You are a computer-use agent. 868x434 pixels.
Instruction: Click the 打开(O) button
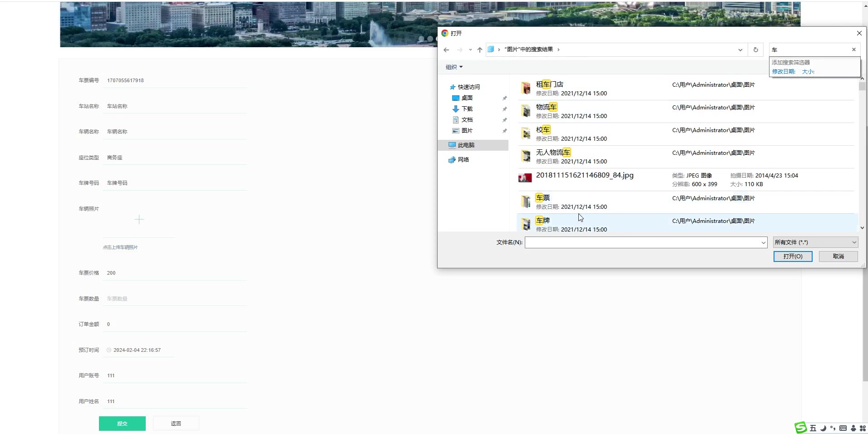click(793, 256)
